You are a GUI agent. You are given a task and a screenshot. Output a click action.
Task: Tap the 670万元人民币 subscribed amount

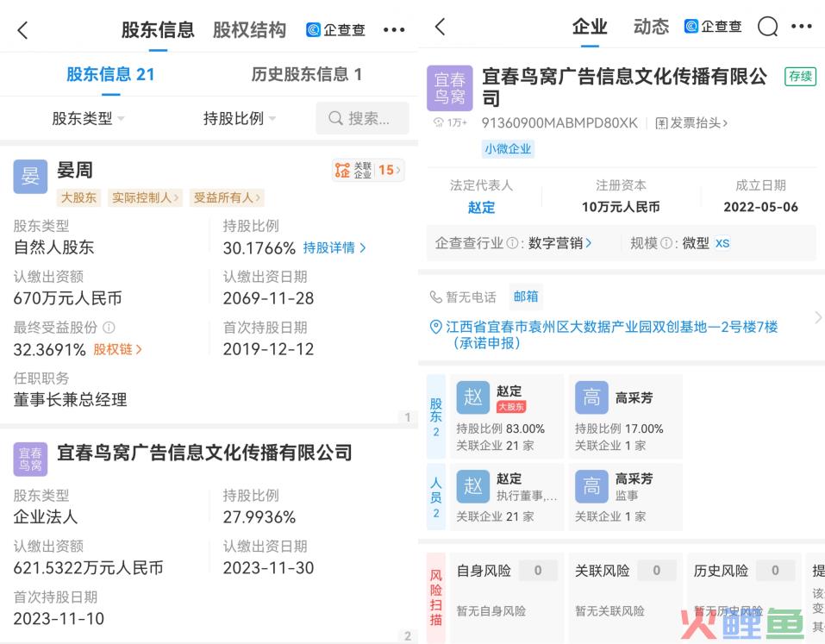(x=67, y=298)
